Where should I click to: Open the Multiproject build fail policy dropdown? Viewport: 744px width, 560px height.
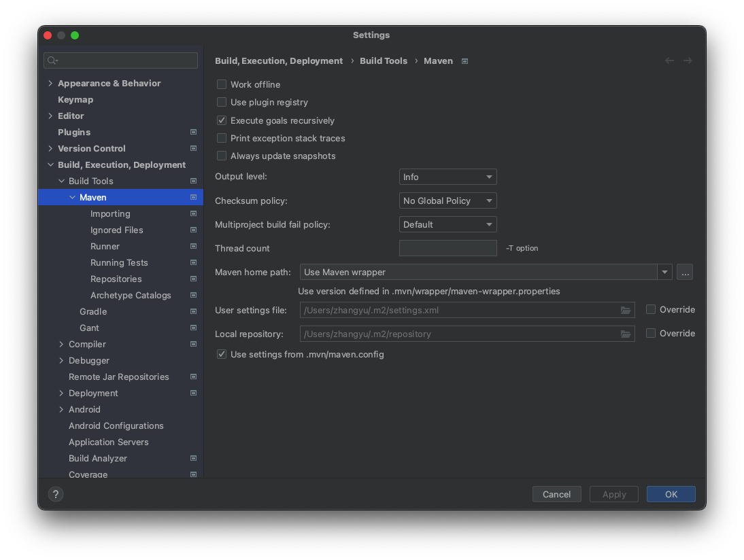click(x=448, y=224)
